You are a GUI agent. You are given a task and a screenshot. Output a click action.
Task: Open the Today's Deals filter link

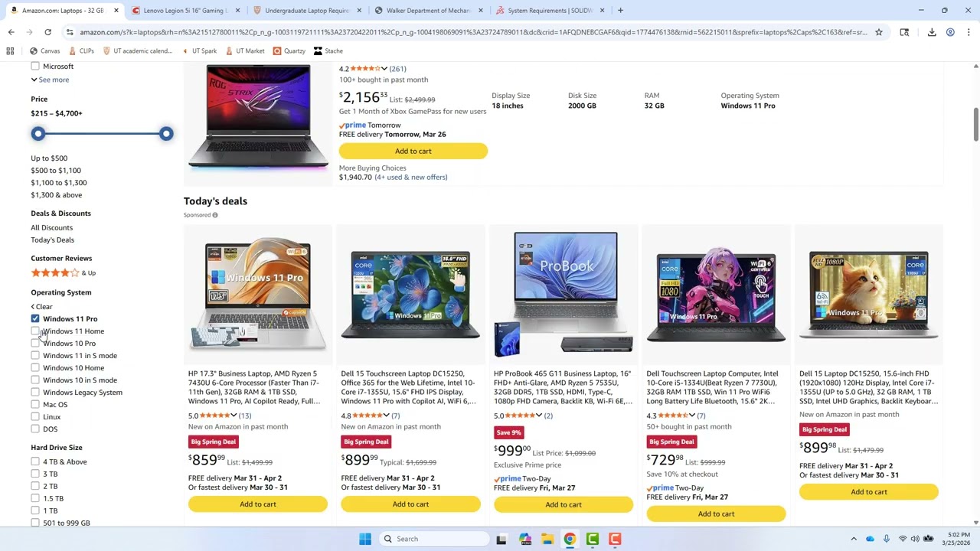coord(52,240)
